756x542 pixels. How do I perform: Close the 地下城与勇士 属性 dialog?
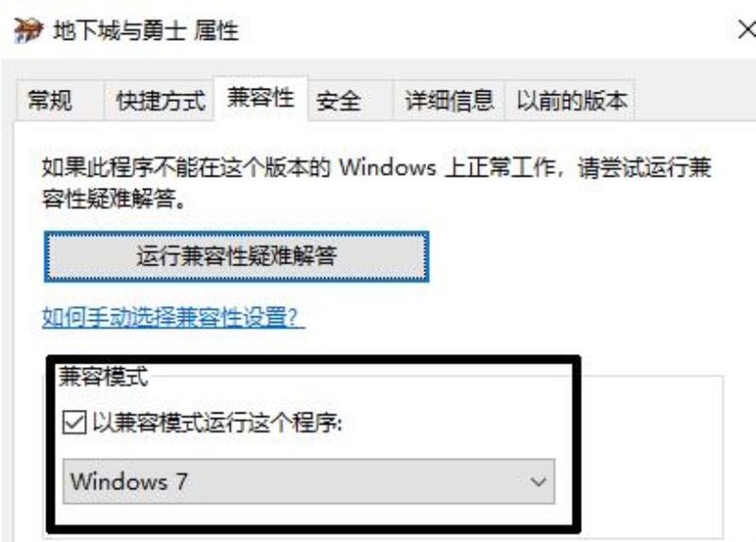(747, 30)
